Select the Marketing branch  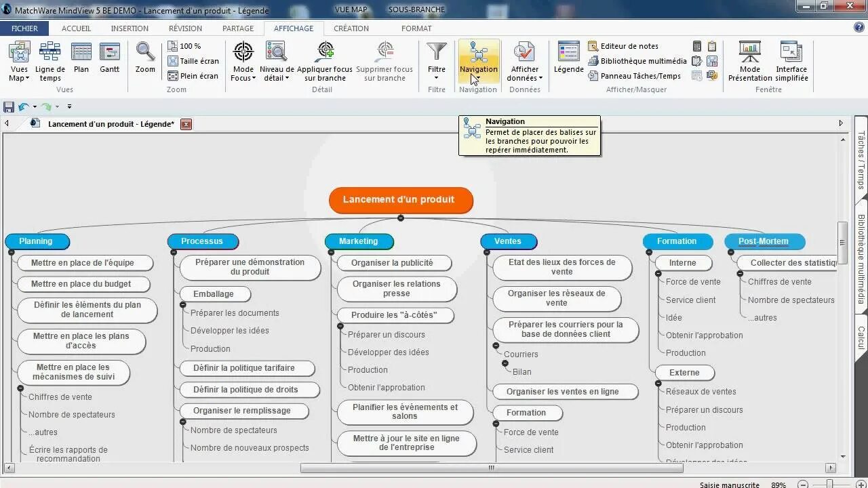[359, 241]
